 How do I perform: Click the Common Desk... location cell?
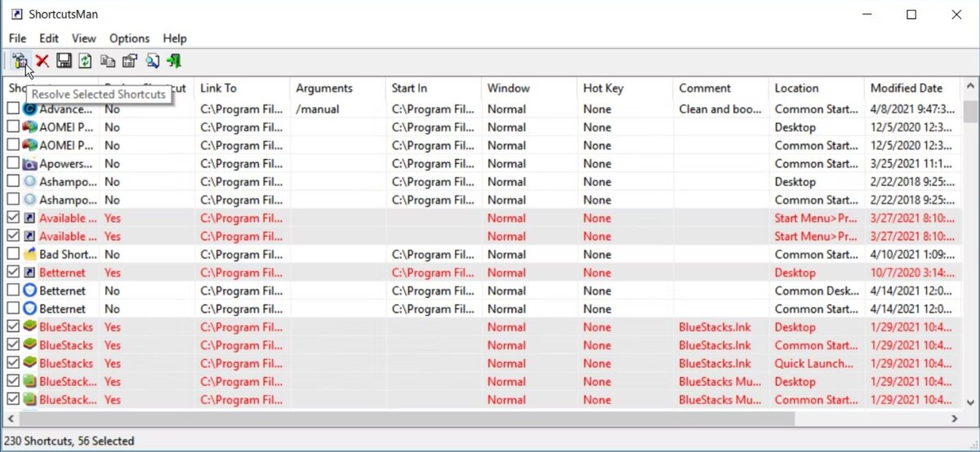click(815, 290)
